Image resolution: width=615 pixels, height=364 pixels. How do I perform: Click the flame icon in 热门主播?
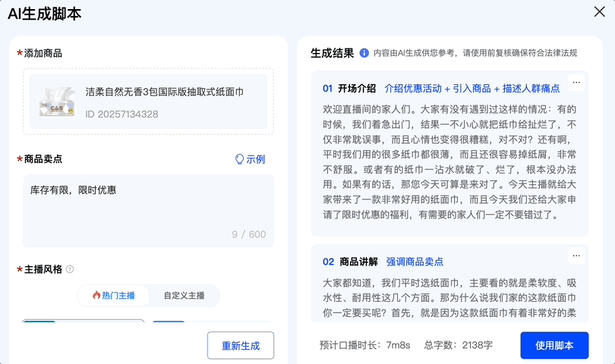[x=96, y=295]
